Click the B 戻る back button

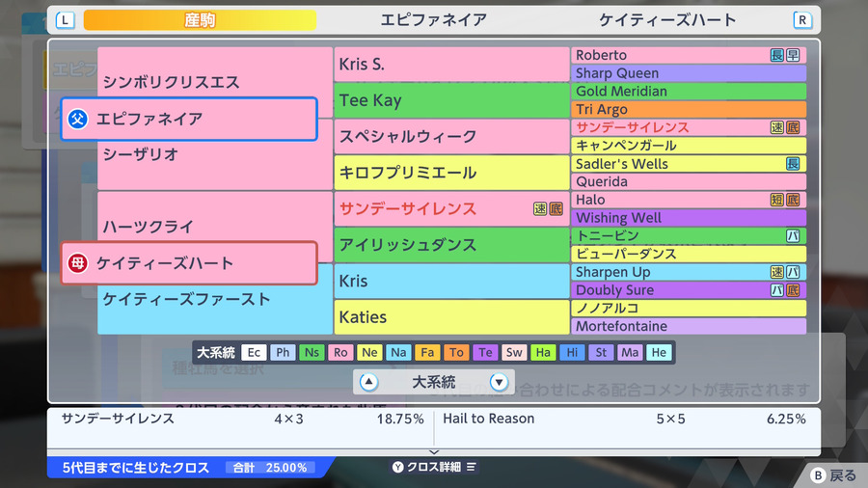tap(833, 475)
